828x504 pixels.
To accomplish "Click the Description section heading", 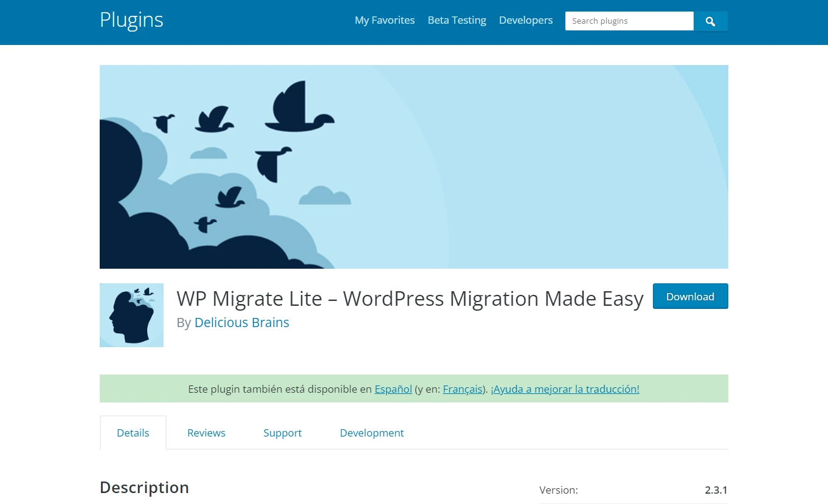I will (x=144, y=488).
